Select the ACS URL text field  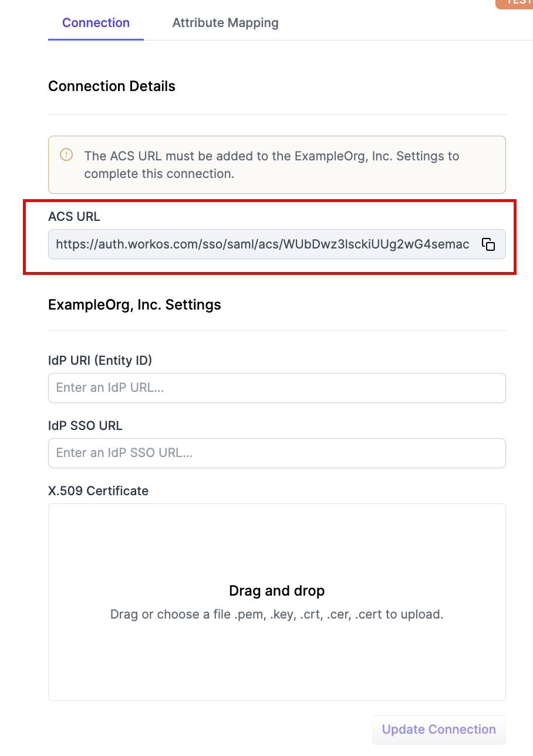pyautogui.click(x=262, y=244)
